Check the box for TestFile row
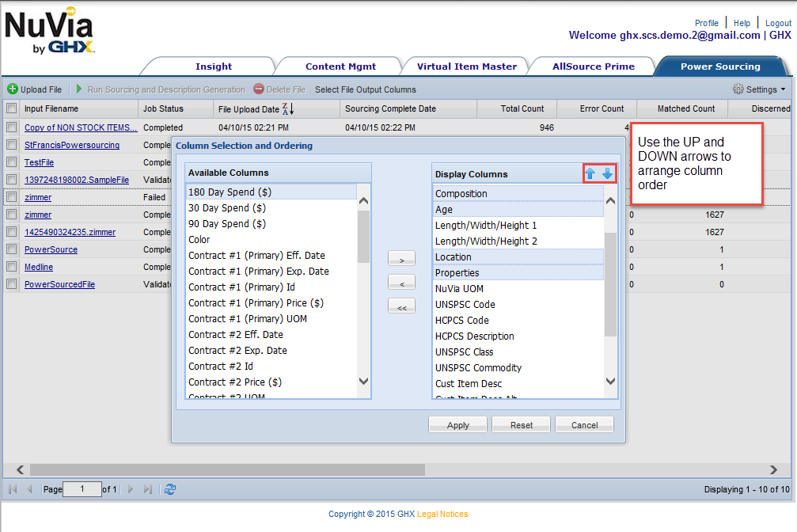This screenshot has width=797, height=532. point(11,162)
